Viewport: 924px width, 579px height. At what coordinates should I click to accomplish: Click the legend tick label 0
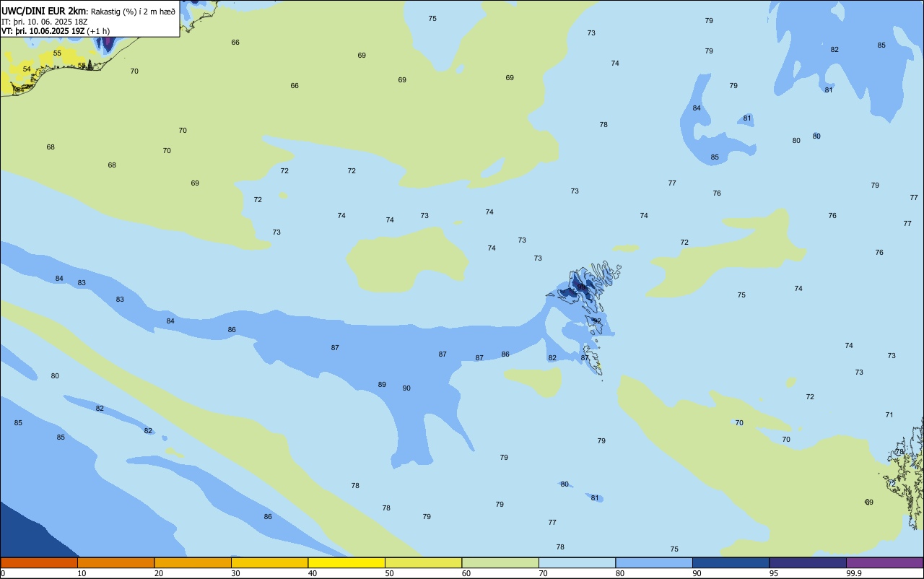click(3, 573)
